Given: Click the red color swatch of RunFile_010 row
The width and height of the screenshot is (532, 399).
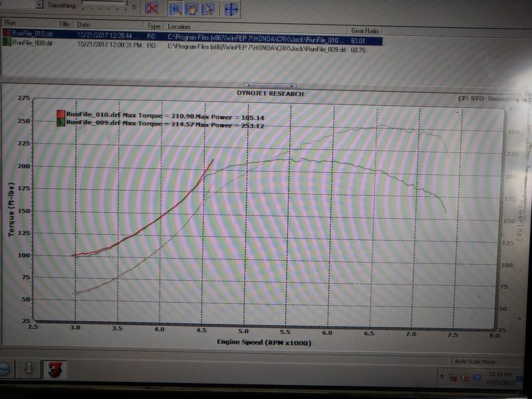Looking at the screenshot, I should [7, 33].
